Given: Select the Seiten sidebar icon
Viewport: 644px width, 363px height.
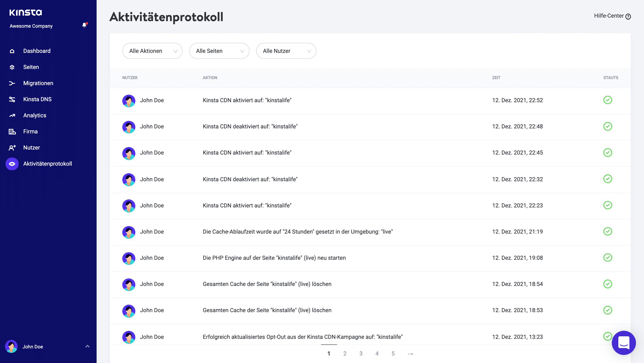Looking at the screenshot, I should (x=12, y=67).
